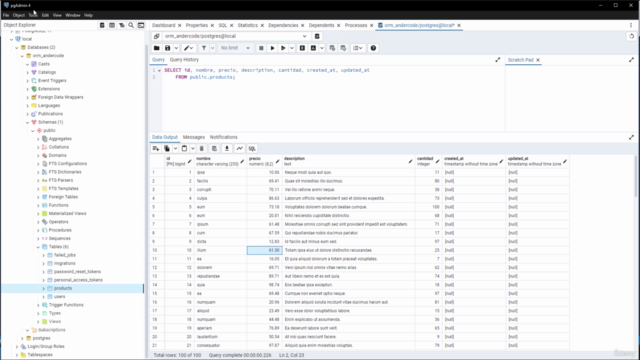Select the users table in tree
Screen dimensions: 640x360
[x=60, y=297]
